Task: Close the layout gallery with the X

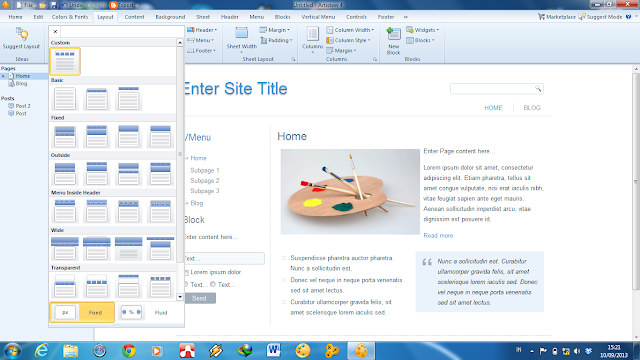Action: pos(56,31)
